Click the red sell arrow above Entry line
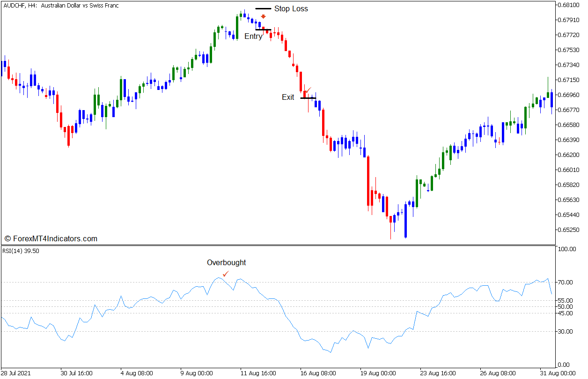Screen dimensions: 588x379 264,16
